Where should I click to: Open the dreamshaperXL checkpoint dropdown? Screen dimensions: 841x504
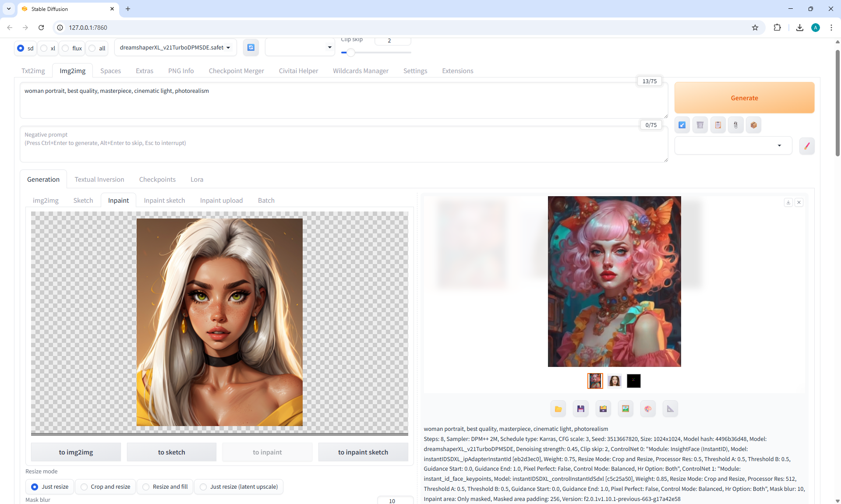pos(175,47)
